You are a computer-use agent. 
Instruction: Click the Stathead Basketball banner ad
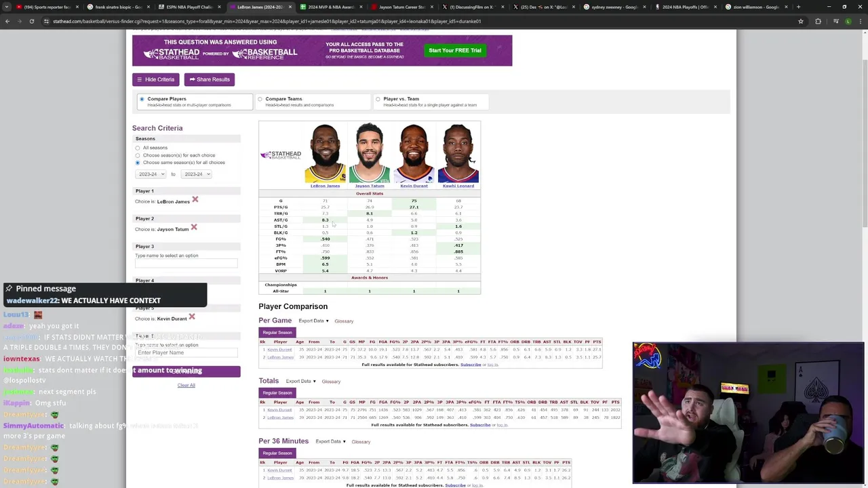(x=322, y=51)
